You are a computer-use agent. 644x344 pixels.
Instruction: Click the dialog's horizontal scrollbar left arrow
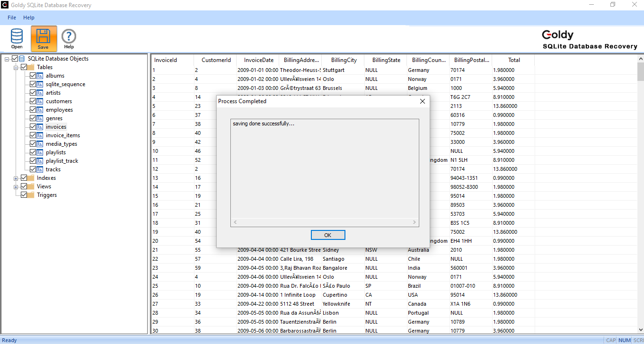tap(235, 222)
